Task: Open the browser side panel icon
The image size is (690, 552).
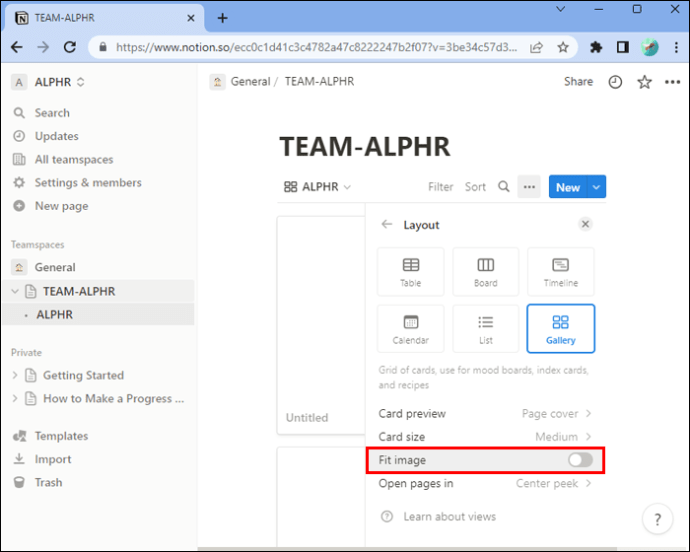Action: click(623, 47)
